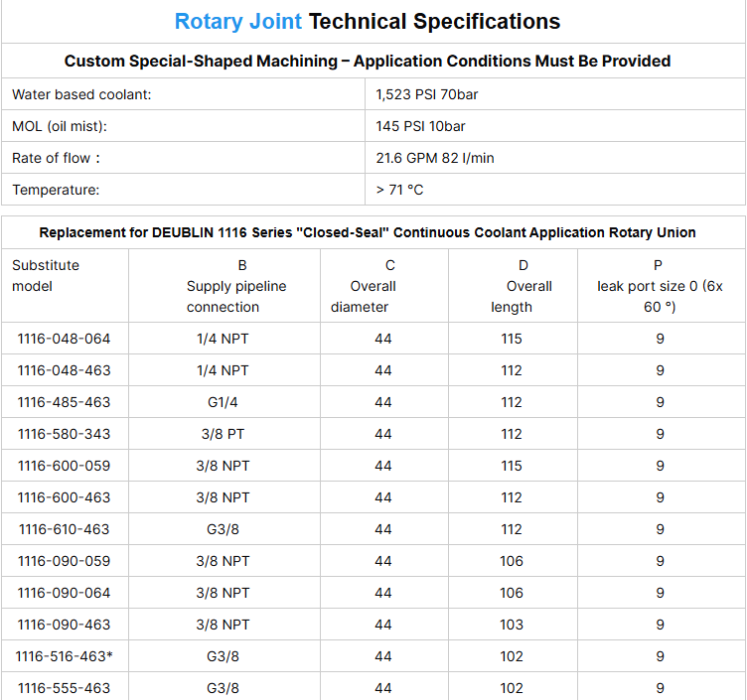Image resolution: width=747 pixels, height=700 pixels.
Task: Click the 'MOL (oil mist):' label
Action: coord(60,126)
